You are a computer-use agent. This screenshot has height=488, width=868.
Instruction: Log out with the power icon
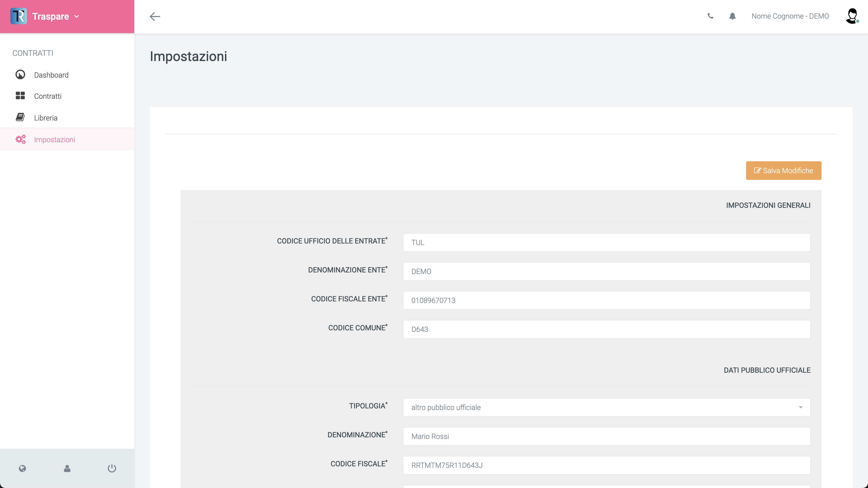click(112, 468)
